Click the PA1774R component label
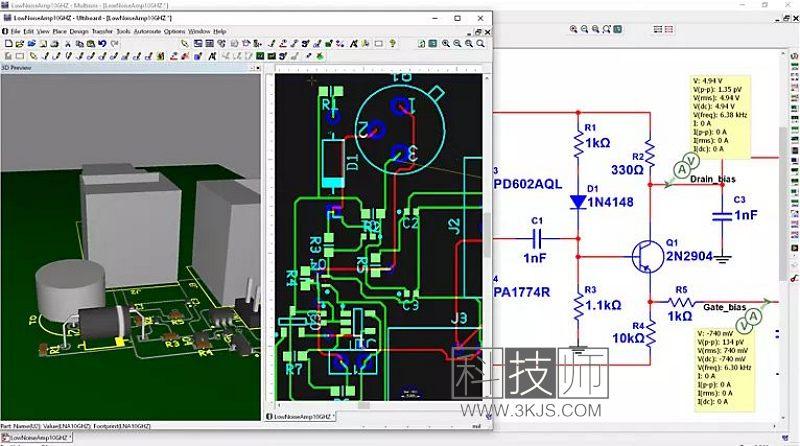The height and width of the screenshot is (446, 800). point(521,292)
